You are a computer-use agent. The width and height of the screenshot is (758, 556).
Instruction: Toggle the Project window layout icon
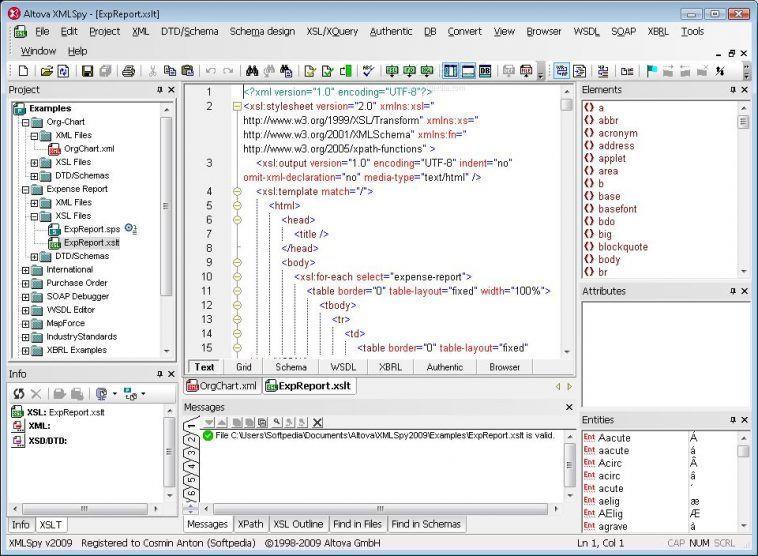(451, 72)
